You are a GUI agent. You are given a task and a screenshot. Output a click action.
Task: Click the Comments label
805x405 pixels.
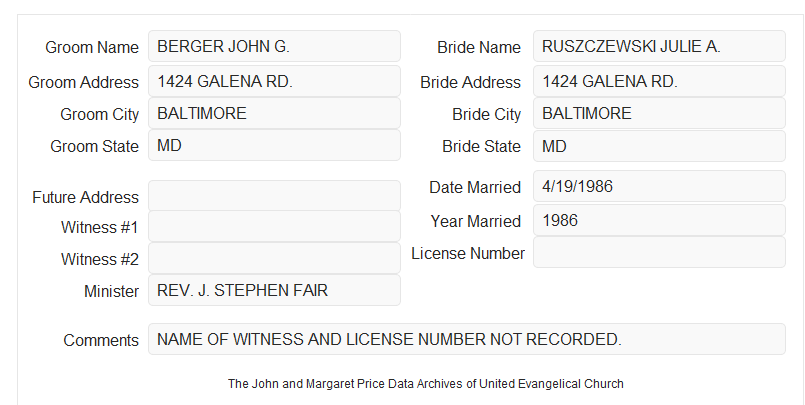tap(101, 340)
